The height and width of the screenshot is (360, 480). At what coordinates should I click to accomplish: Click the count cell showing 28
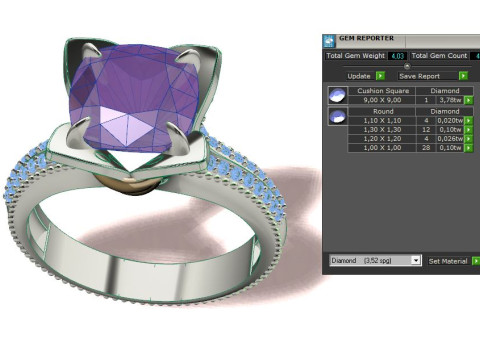click(426, 148)
